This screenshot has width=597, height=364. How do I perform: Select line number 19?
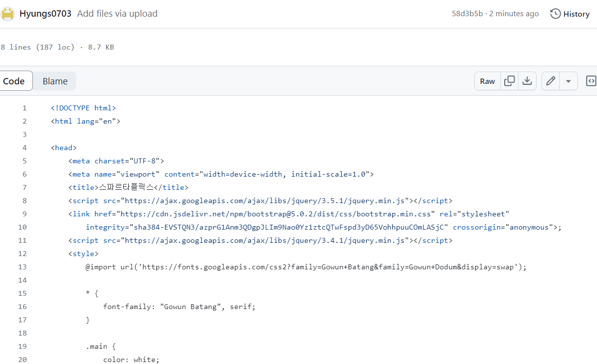pyautogui.click(x=22, y=346)
